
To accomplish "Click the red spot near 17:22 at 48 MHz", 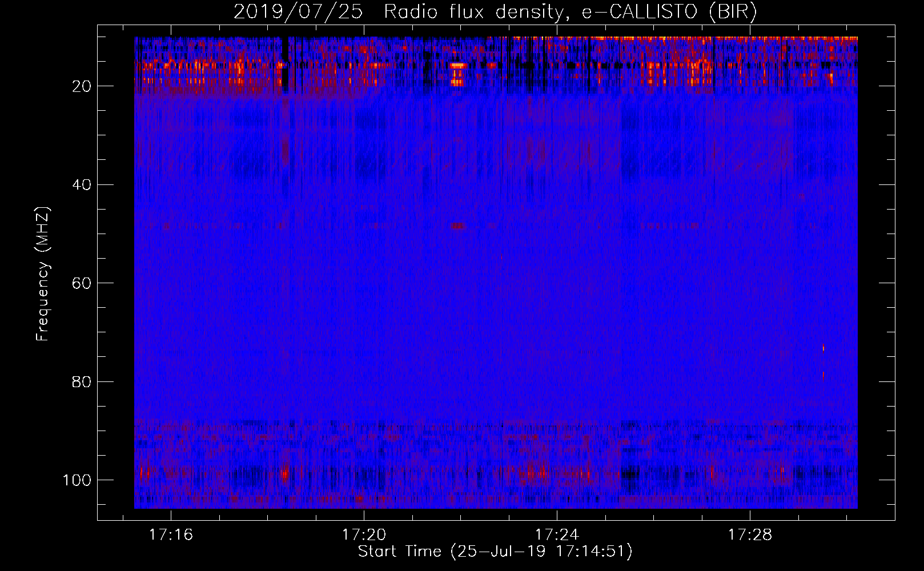I will 457,226.
